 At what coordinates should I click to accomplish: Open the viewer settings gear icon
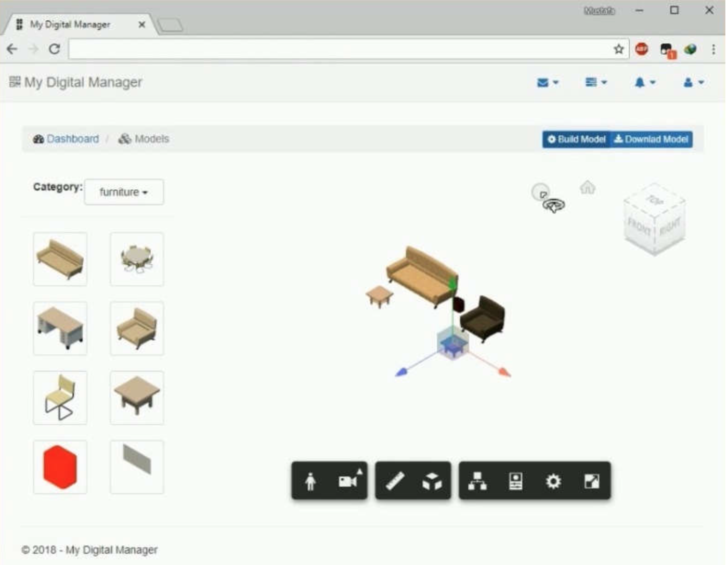(x=554, y=481)
